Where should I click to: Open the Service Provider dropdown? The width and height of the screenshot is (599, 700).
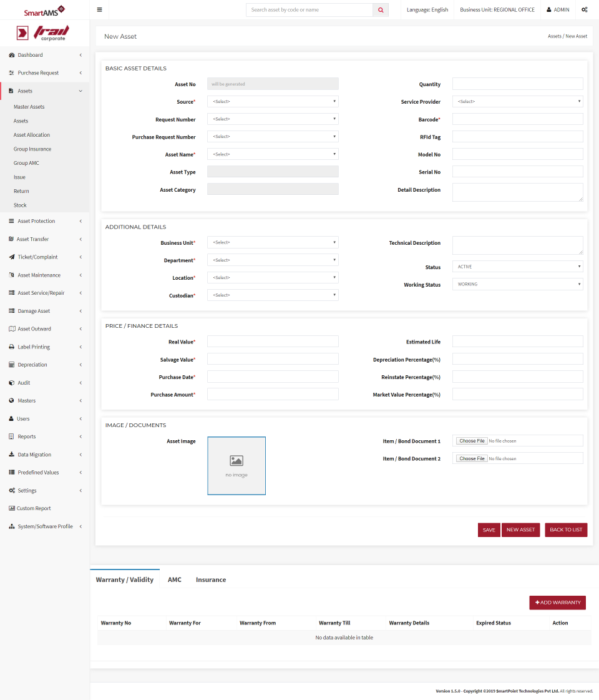[x=518, y=101]
